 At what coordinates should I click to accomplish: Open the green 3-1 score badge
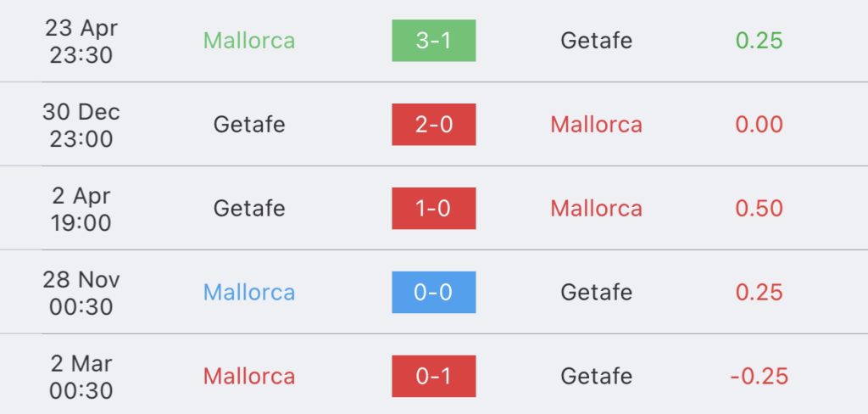[x=433, y=41]
